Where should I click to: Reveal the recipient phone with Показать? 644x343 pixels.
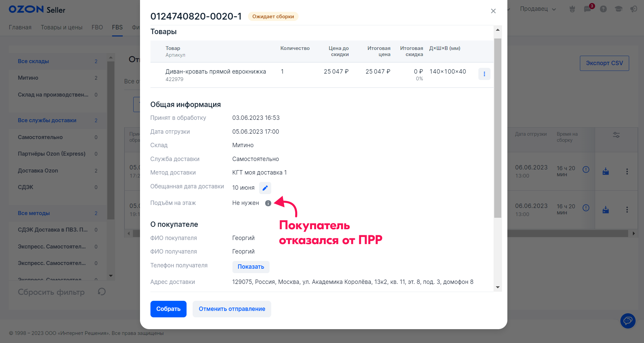tap(251, 267)
